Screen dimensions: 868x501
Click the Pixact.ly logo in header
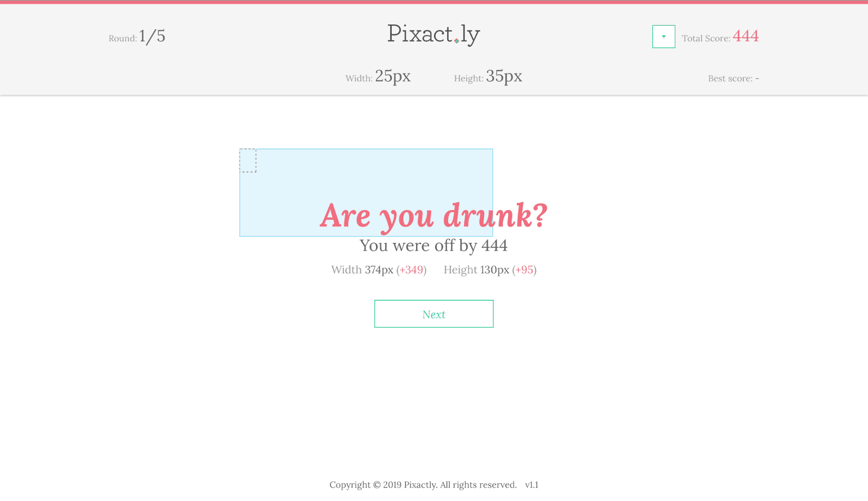pyautogui.click(x=433, y=34)
